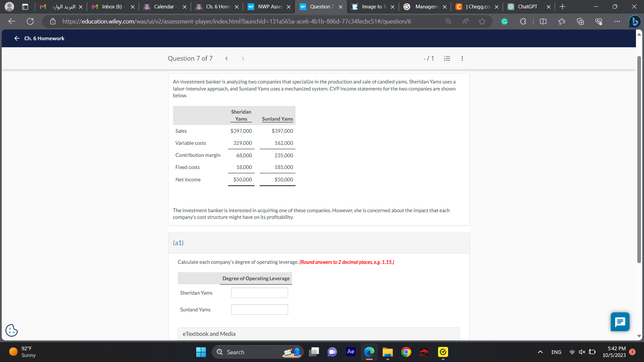Open browser Settings and more menu
Image resolution: width=644 pixels, height=362 pixels.
click(617, 21)
